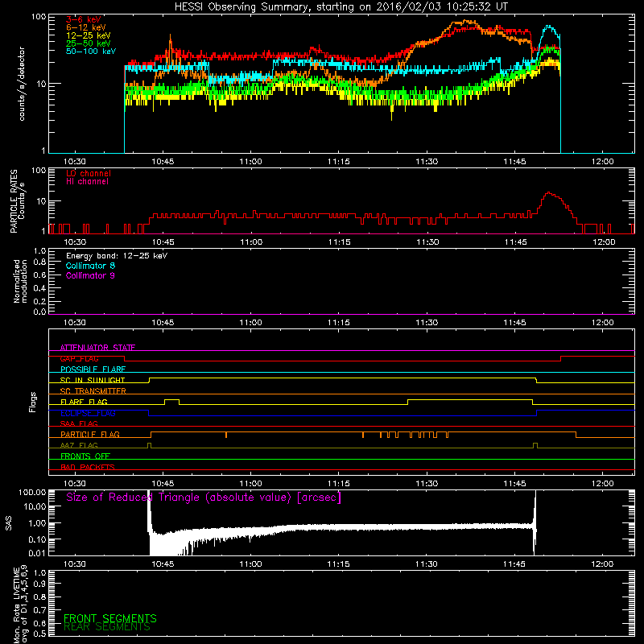Click the SAS axis label

(9, 522)
